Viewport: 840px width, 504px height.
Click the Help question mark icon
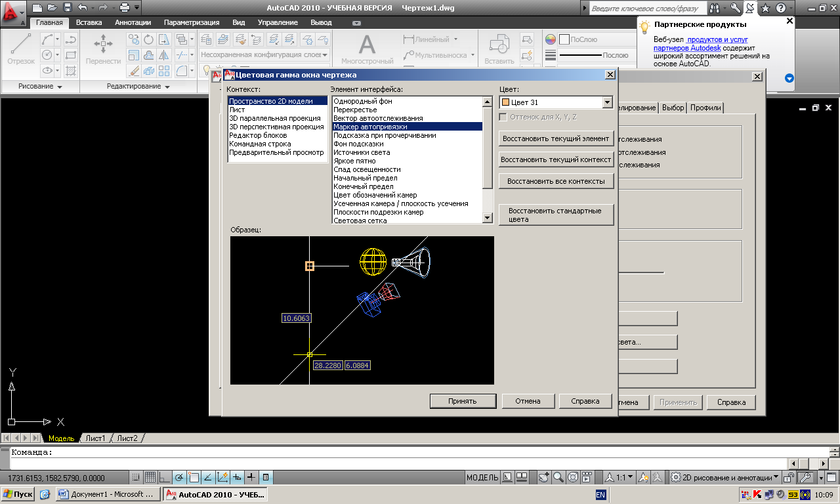780,8
